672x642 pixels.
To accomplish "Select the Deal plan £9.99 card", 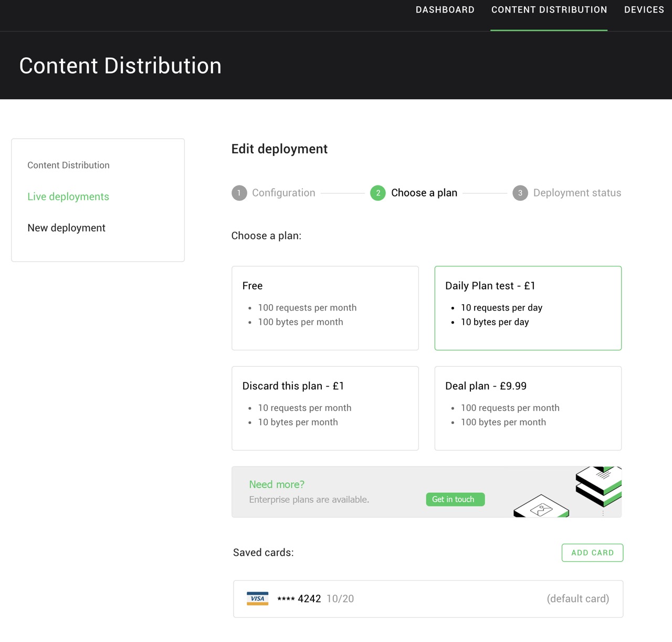I will point(528,408).
